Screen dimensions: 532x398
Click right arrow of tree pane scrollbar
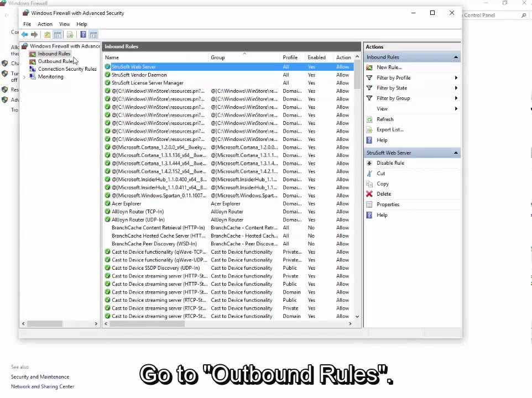[x=96, y=324]
